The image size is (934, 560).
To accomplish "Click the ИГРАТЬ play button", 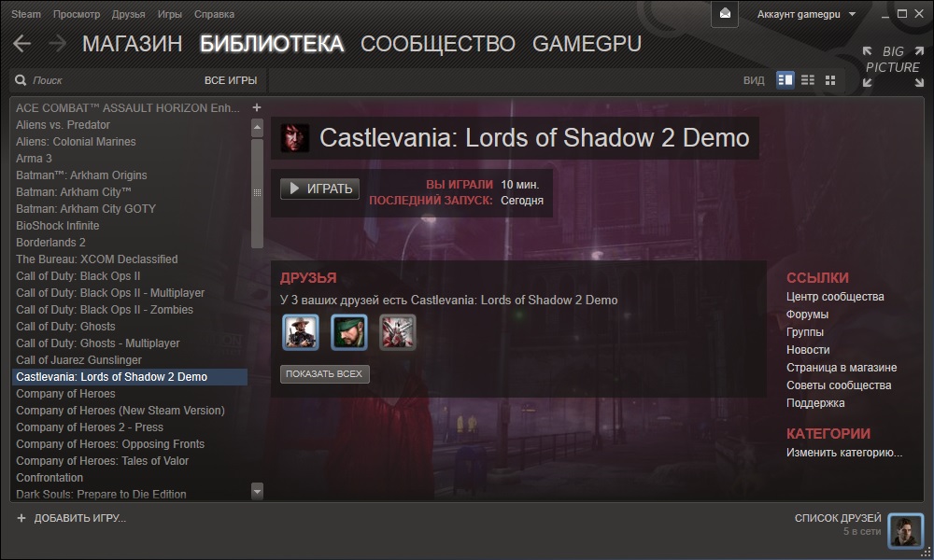I will (319, 189).
